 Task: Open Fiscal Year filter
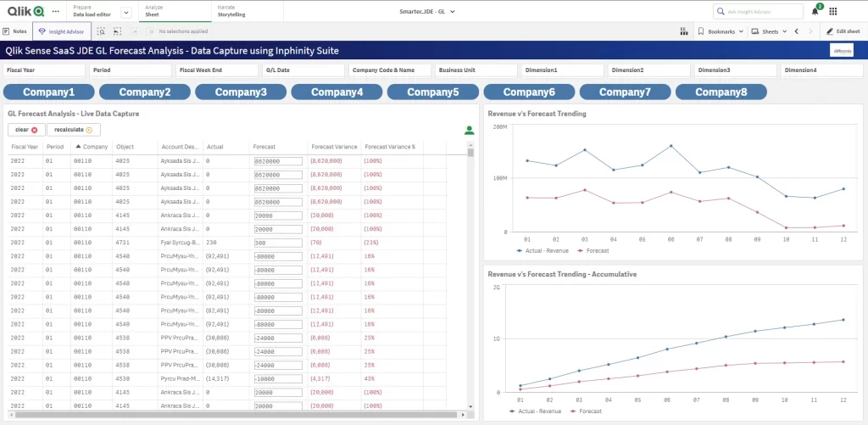(x=44, y=70)
